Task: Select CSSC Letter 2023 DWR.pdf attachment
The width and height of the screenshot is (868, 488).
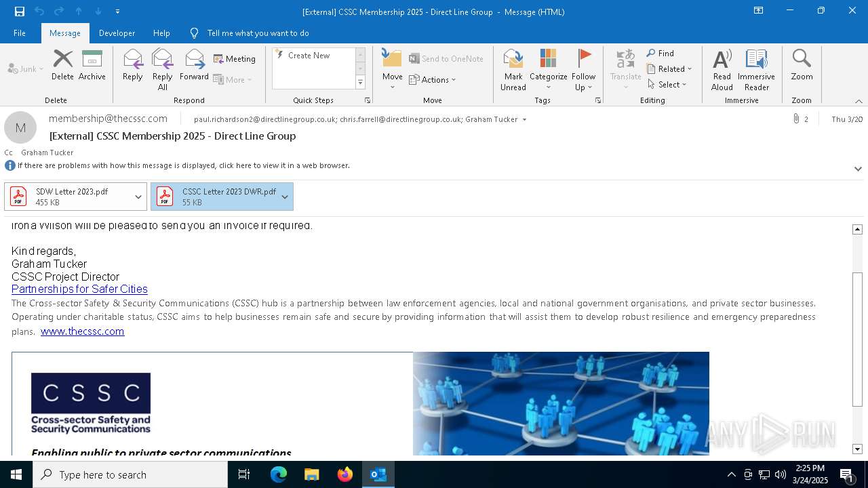Action: (x=214, y=197)
